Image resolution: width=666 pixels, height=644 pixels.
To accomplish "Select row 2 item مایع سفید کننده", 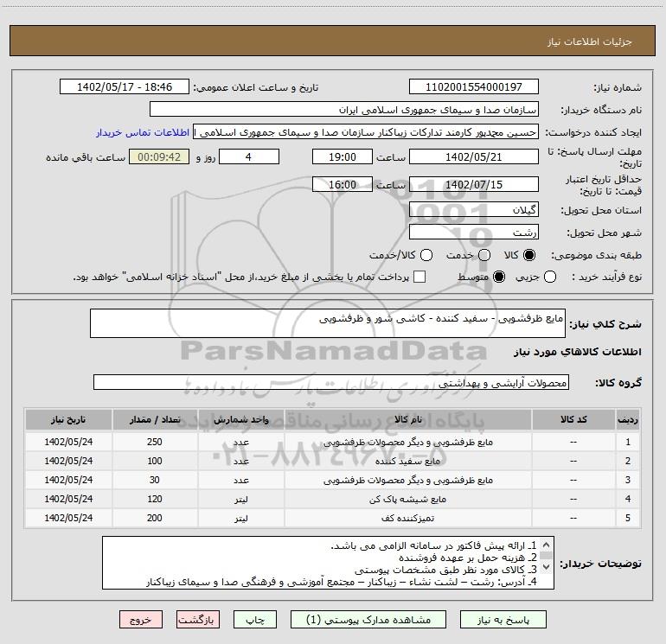I will (x=407, y=461).
